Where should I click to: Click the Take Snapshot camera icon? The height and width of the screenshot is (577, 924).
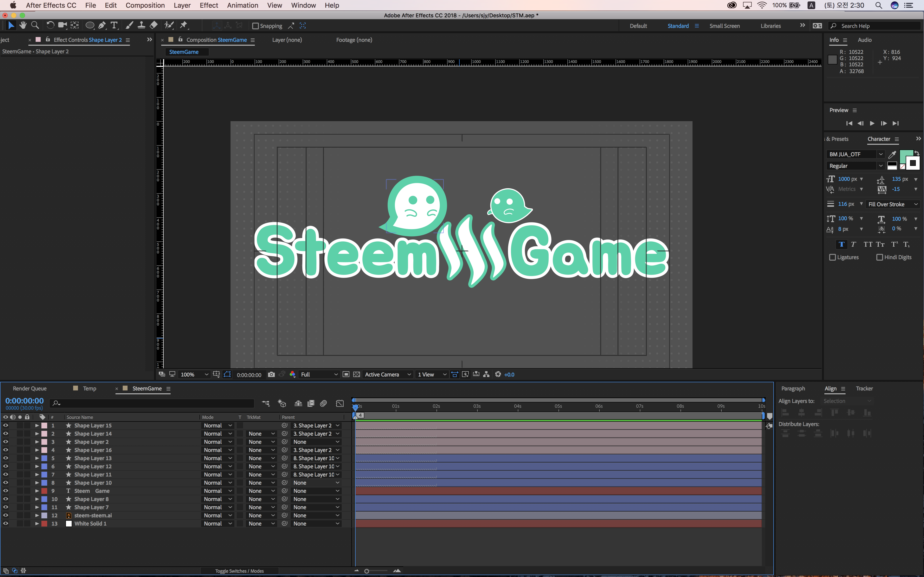pyautogui.click(x=271, y=374)
